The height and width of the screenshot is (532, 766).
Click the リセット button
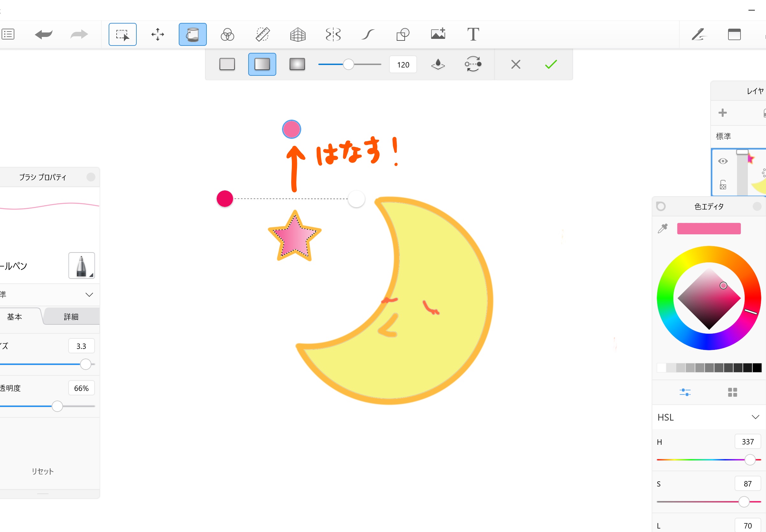[x=43, y=471]
